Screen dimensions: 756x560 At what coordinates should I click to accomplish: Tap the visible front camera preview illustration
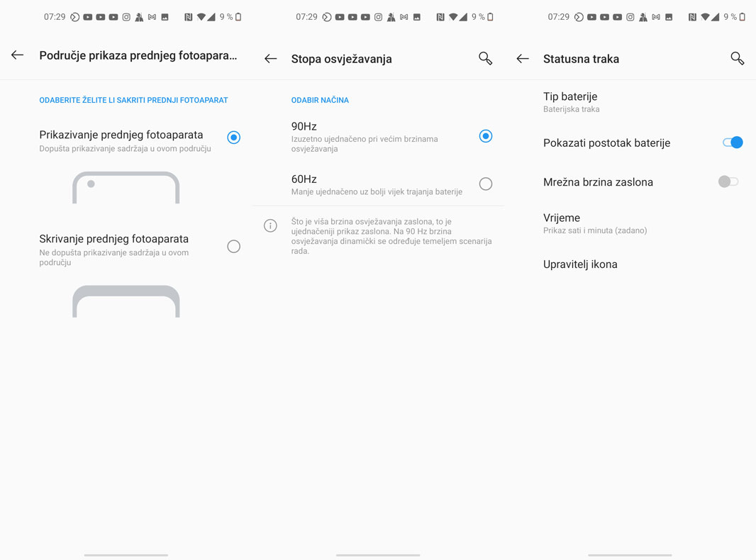click(126, 187)
